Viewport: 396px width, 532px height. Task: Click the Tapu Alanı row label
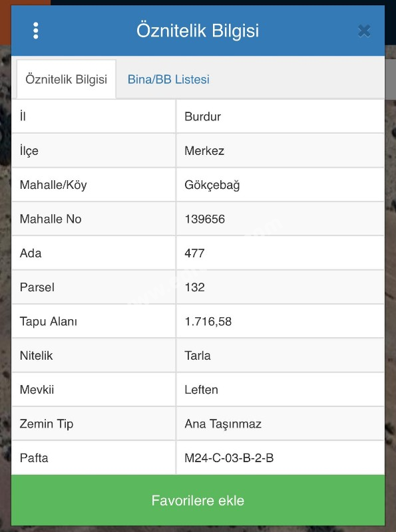click(x=48, y=321)
